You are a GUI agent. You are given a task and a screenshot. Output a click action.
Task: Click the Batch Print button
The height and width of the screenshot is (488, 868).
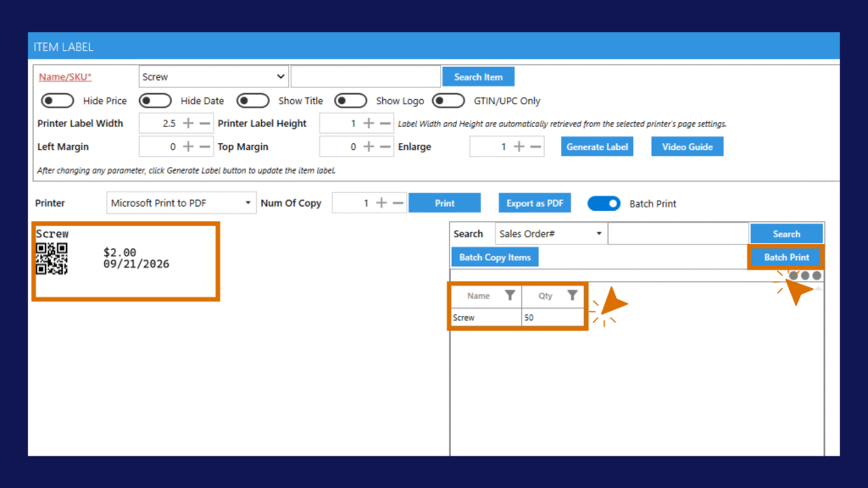click(787, 258)
